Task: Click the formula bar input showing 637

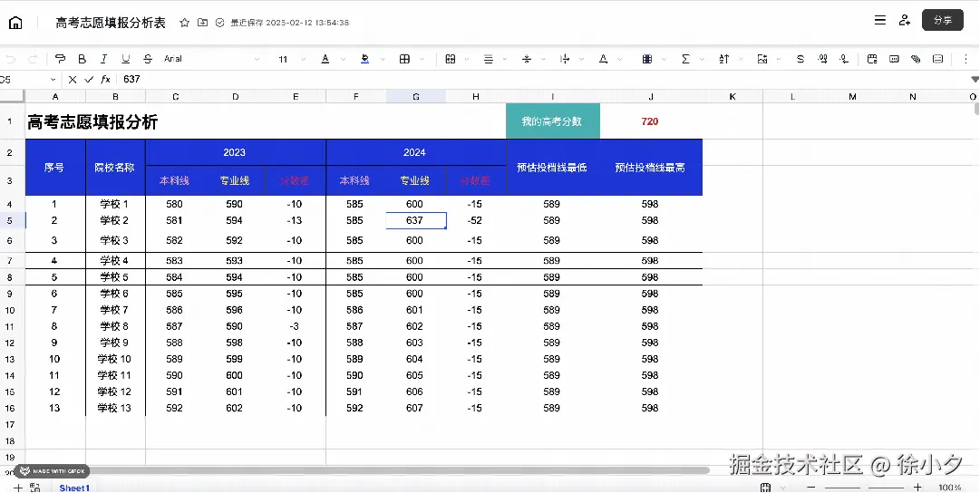Action: [544, 80]
